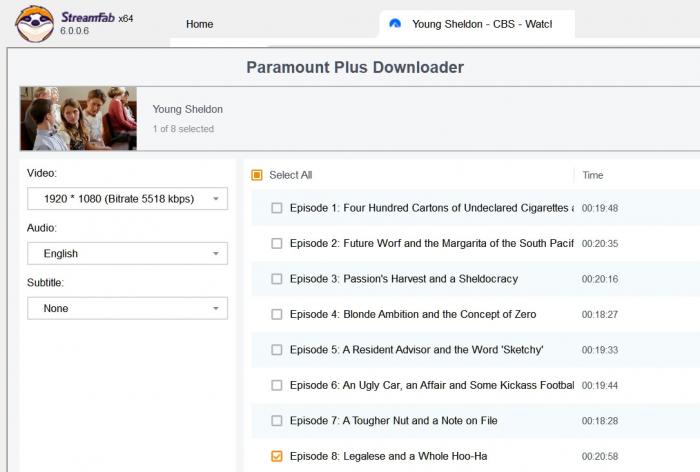The height and width of the screenshot is (472, 700).
Task: Check the Episode 1 checkbox
Action: click(277, 208)
